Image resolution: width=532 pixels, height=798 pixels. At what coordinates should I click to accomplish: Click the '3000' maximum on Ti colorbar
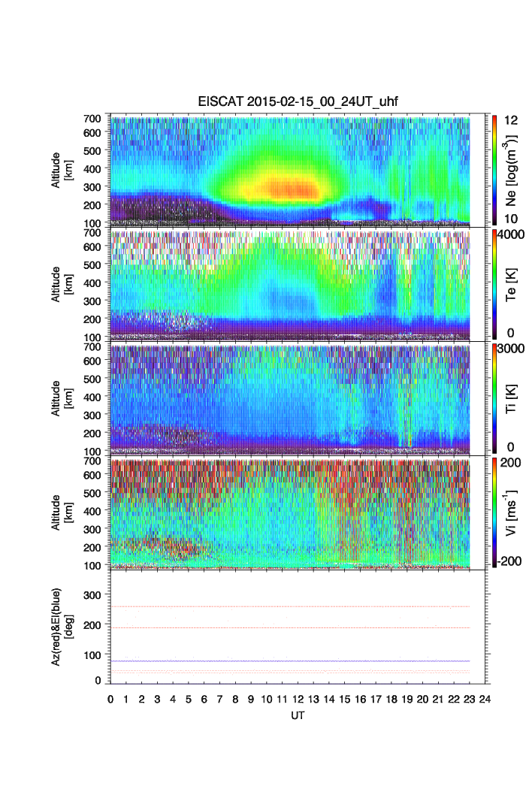(x=511, y=348)
